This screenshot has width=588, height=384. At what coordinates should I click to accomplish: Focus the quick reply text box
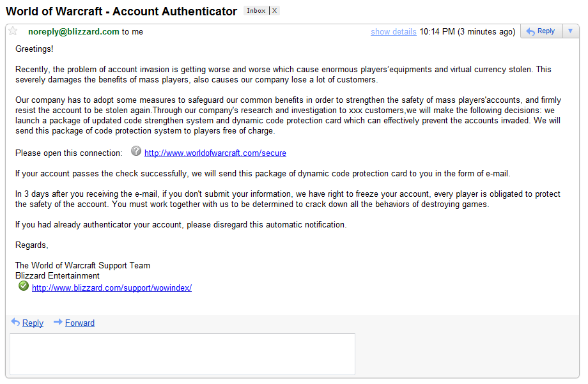tap(182, 353)
